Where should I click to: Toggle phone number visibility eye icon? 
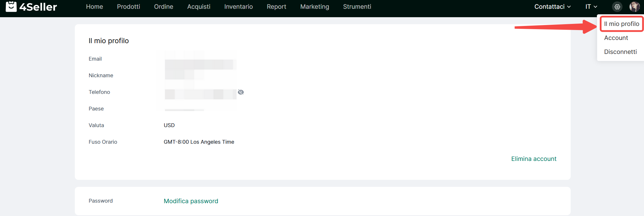pos(241,92)
